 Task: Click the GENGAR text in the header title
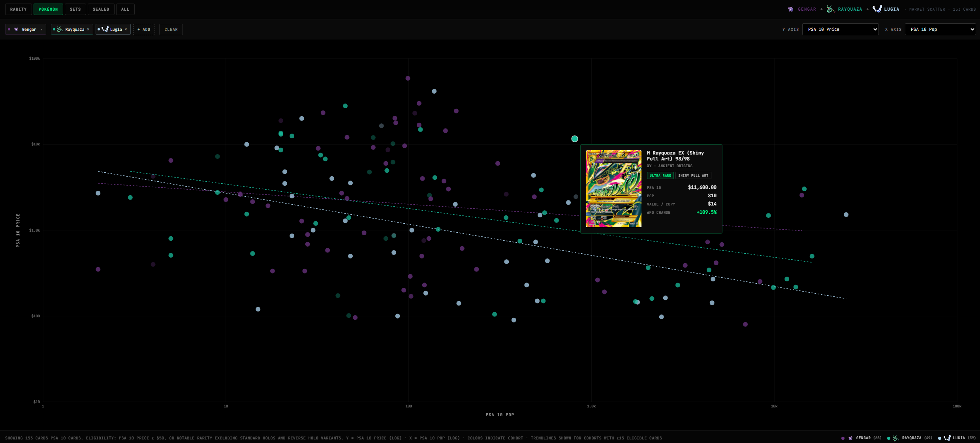tap(807, 9)
